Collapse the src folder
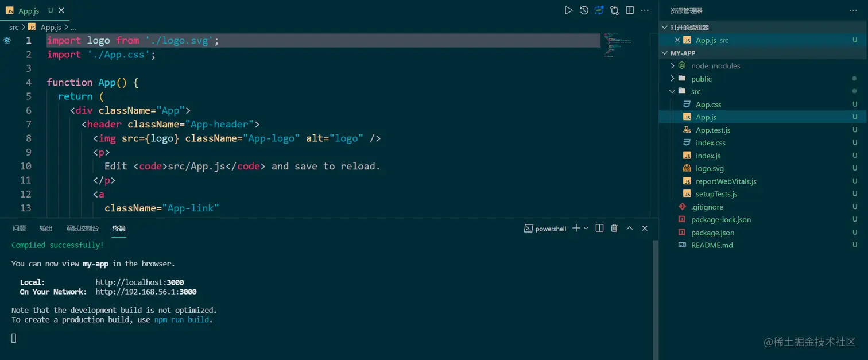The image size is (868, 360). (x=672, y=91)
